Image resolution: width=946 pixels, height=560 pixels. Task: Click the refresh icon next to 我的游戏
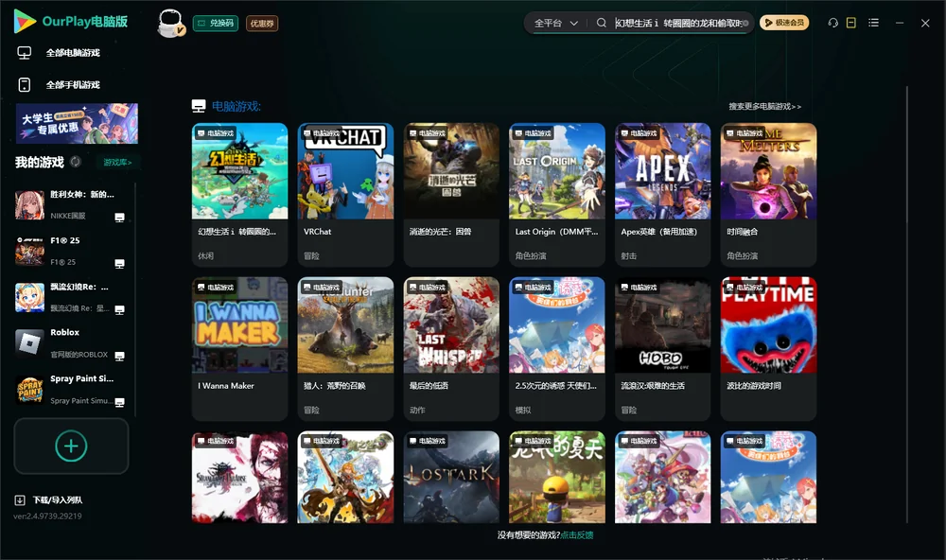click(x=76, y=162)
